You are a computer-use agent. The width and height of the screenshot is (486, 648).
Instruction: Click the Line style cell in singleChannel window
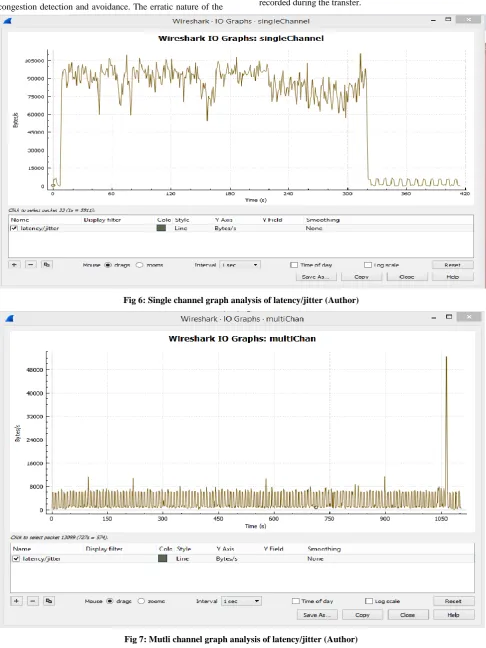point(181,228)
